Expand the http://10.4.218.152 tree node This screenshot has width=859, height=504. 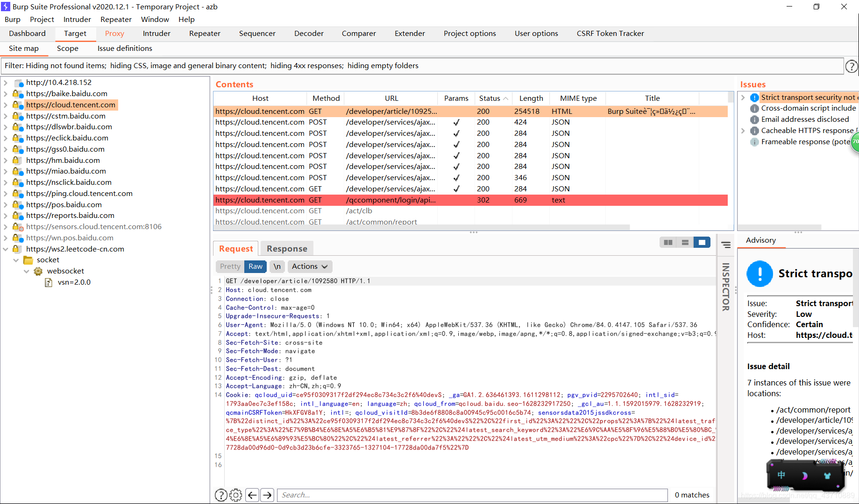click(x=6, y=83)
